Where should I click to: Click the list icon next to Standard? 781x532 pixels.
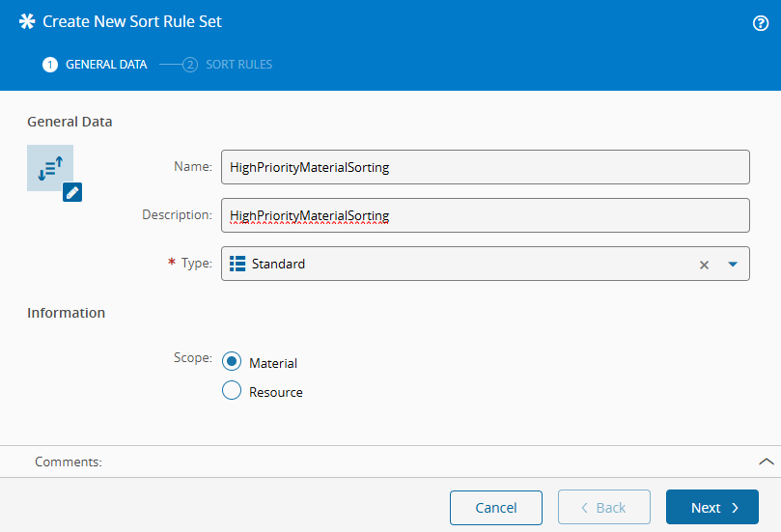click(x=237, y=264)
